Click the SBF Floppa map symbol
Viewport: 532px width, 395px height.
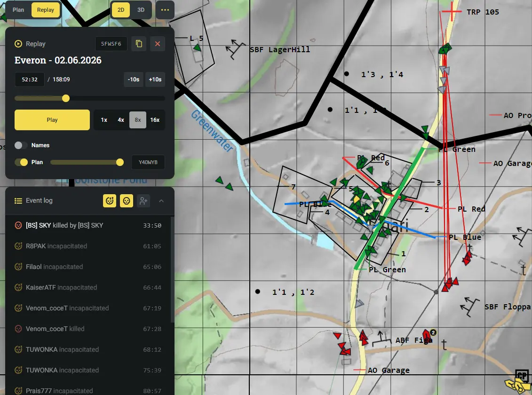(x=469, y=307)
